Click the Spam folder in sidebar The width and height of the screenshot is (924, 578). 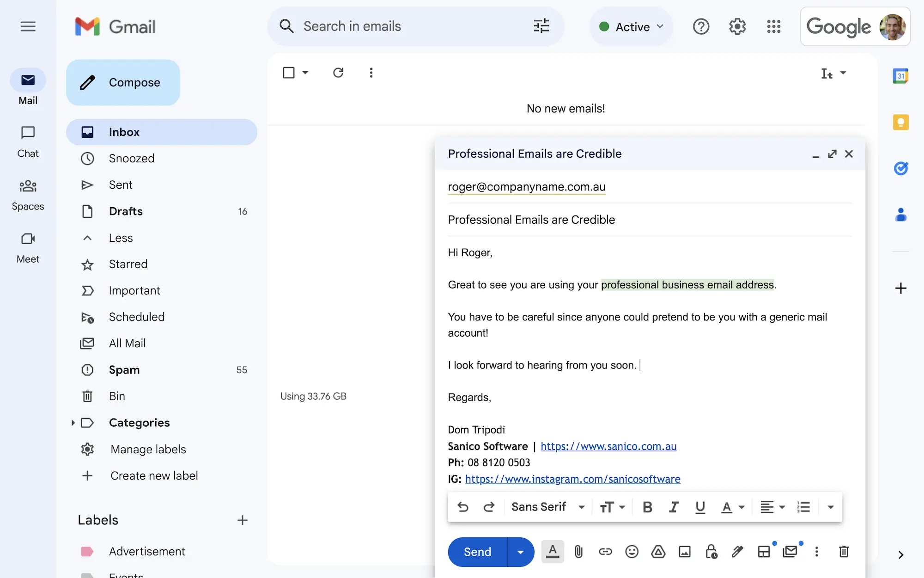click(124, 369)
